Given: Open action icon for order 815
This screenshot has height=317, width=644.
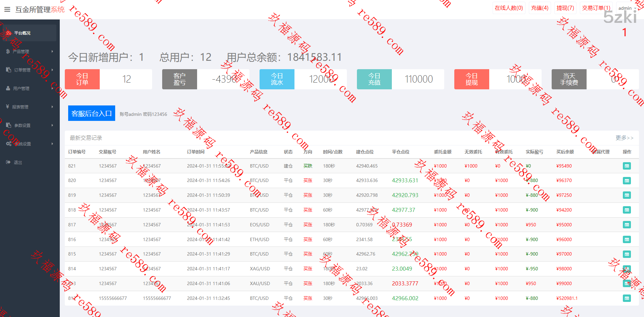Looking at the screenshot, I should [627, 254].
